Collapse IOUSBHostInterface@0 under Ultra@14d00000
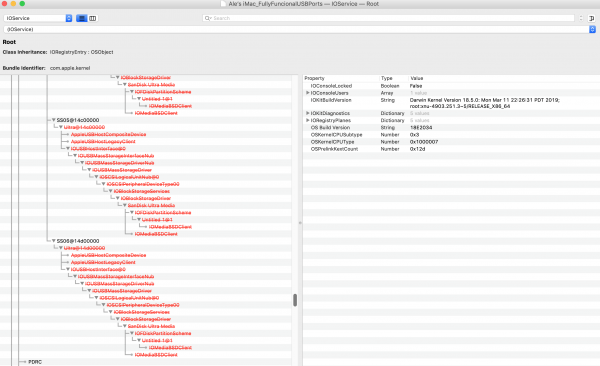 tap(68, 270)
